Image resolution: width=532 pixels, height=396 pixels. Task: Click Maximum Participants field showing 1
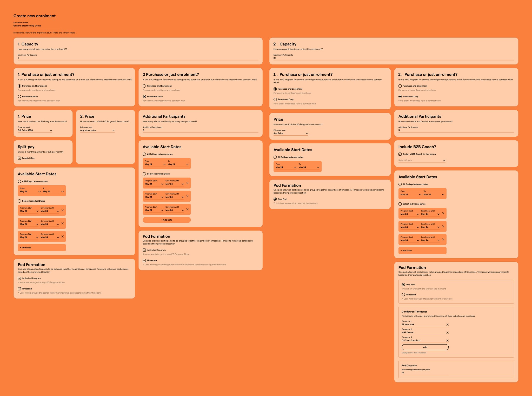tap(138, 58)
